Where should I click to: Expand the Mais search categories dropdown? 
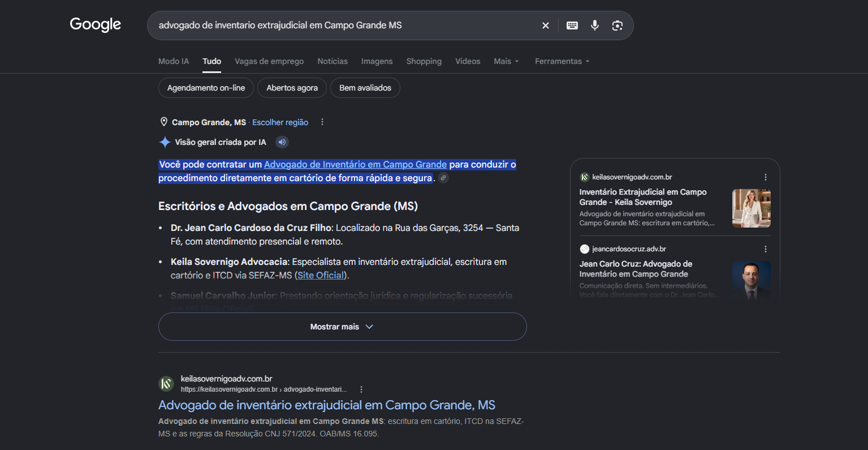click(506, 61)
